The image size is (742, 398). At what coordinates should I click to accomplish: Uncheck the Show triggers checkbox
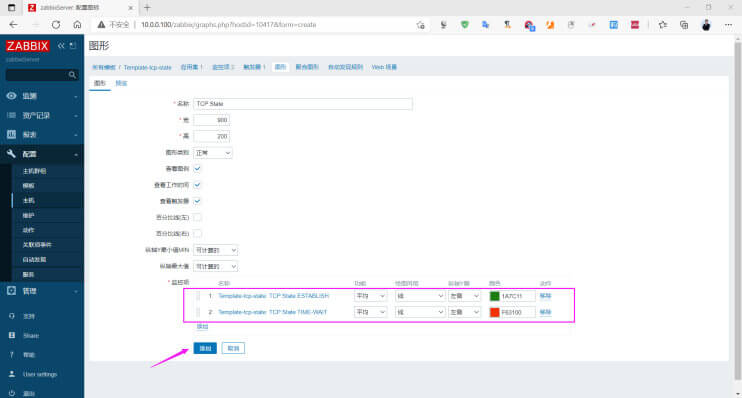click(x=197, y=201)
